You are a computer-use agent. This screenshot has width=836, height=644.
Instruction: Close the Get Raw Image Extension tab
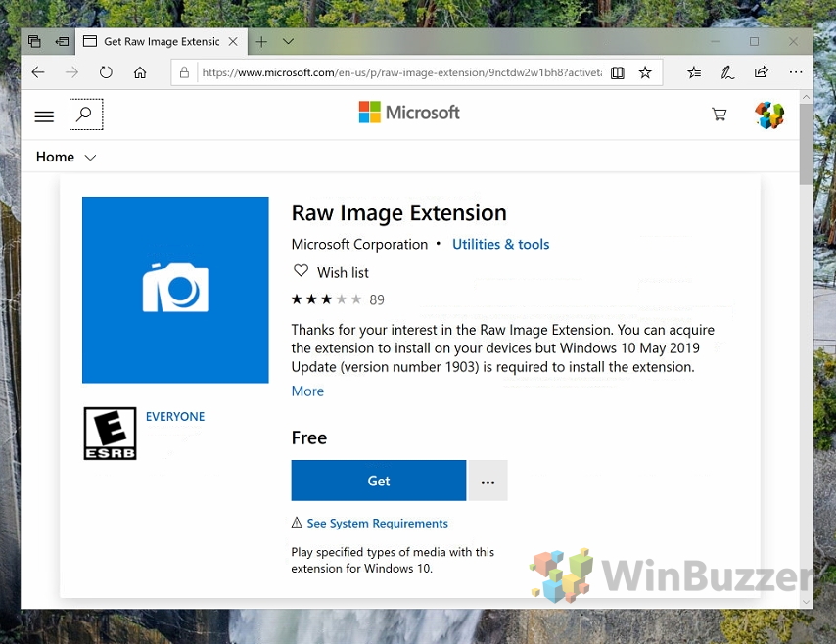click(x=233, y=41)
